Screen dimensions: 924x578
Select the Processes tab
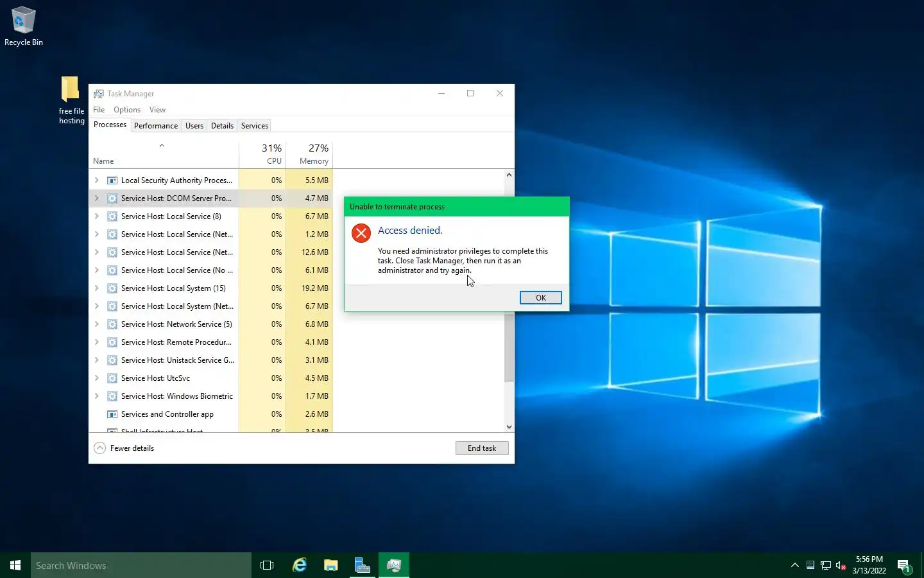coord(110,125)
